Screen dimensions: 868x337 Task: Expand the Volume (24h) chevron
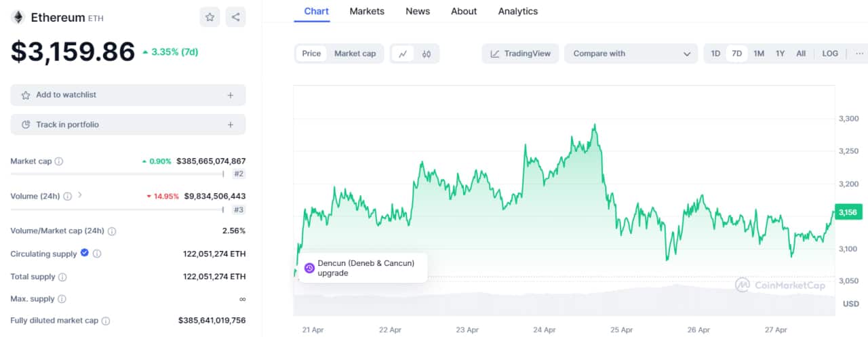point(80,195)
